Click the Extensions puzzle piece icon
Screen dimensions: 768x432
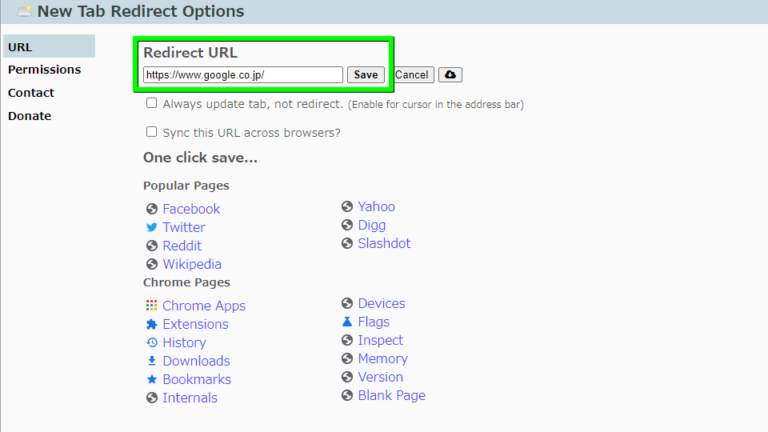(x=152, y=324)
